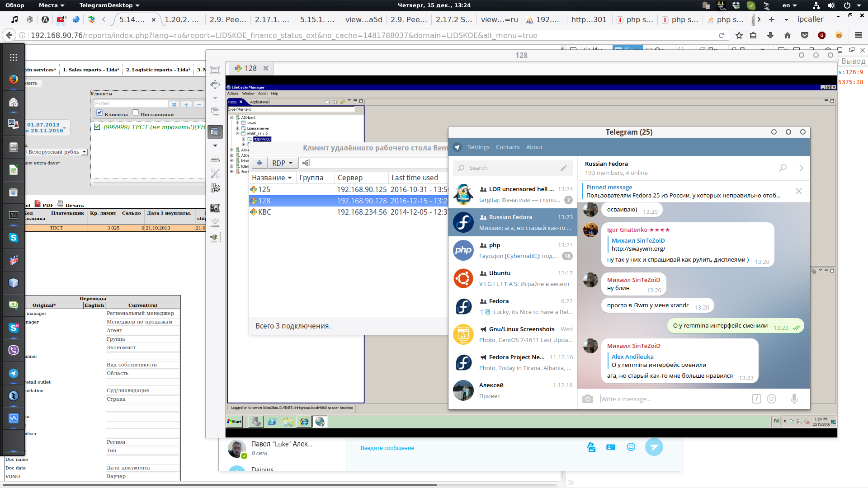Take Remmina screenshot with camera icon

pos(215,208)
